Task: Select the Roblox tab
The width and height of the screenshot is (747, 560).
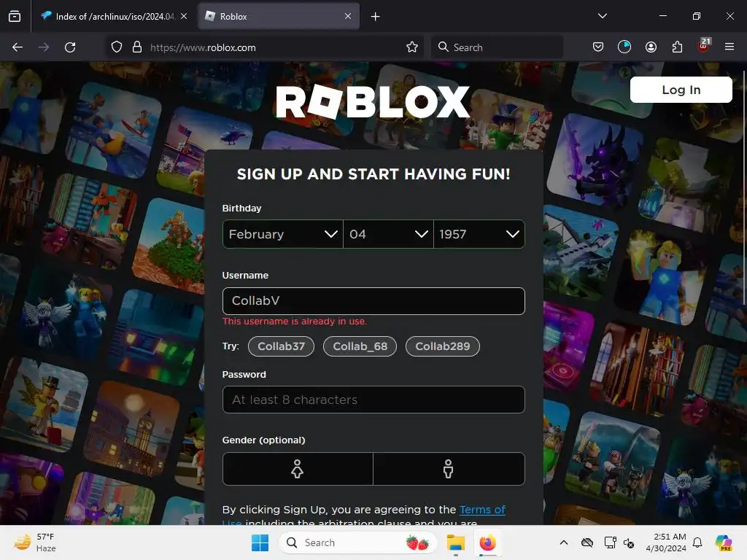Action: click(x=279, y=16)
